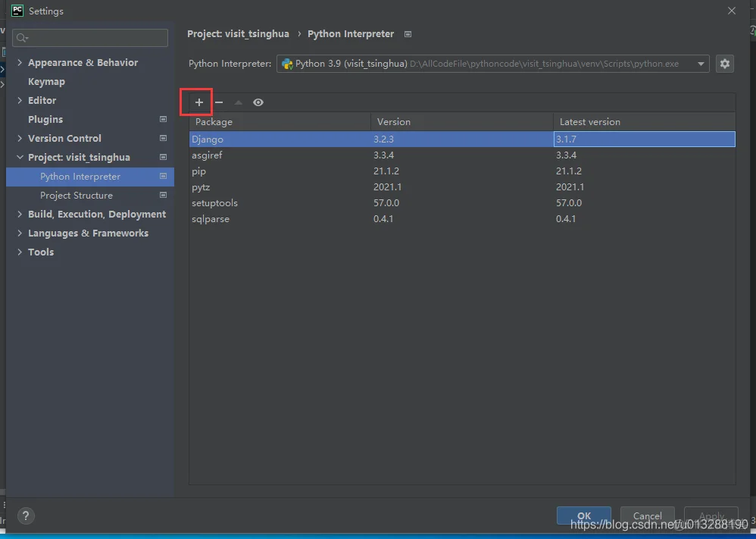Viewport: 756px width, 539px height.
Task: Click the OK button
Action: [x=584, y=515]
